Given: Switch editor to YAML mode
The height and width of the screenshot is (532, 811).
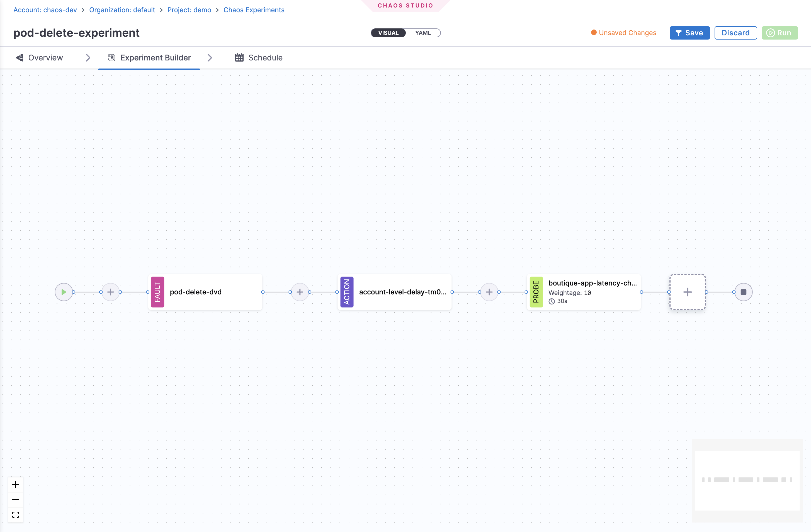Looking at the screenshot, I should [423, 33].
